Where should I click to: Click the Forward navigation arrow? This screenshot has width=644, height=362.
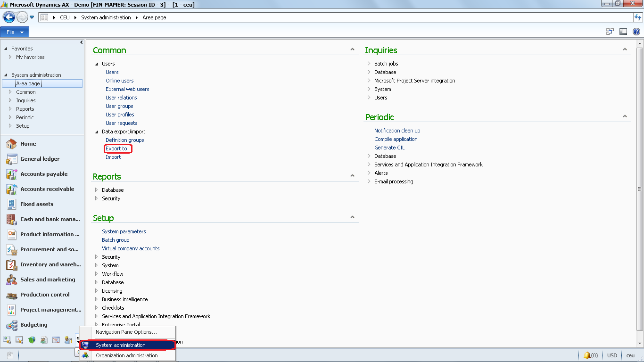pos(22,17)
